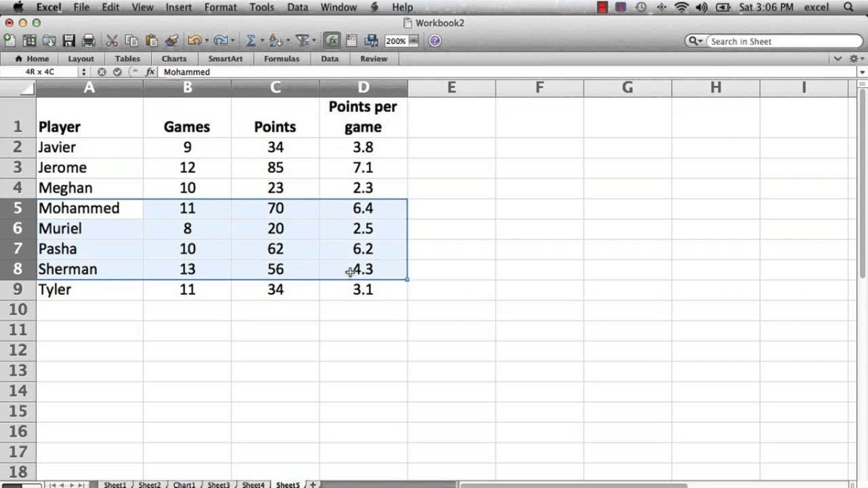The image size is (868, 488).
Task: Save workbook using floppy disk icon
Action: (69, 40)
